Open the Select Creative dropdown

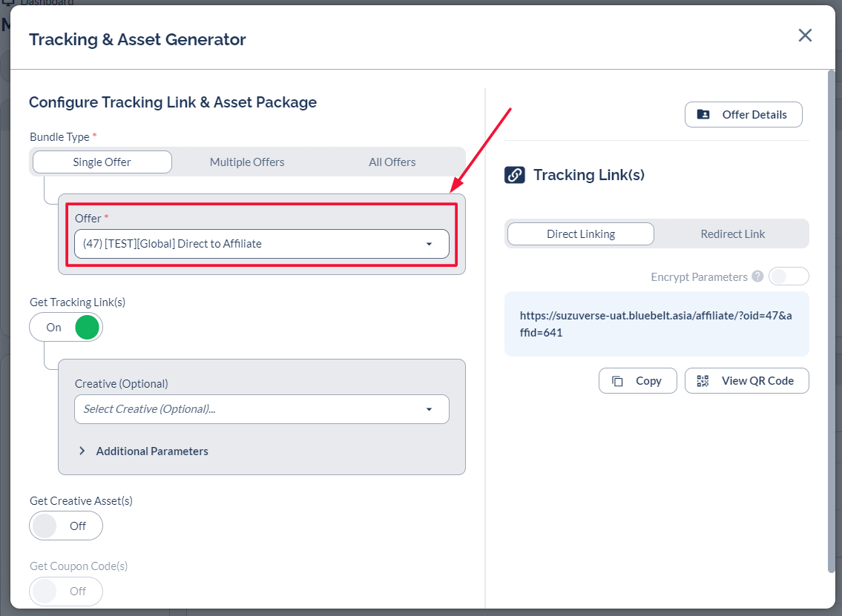[261, 409]
